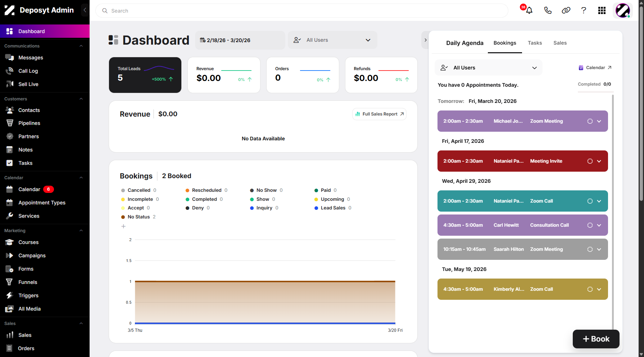Collapse the Customers section

pos(81,99)
